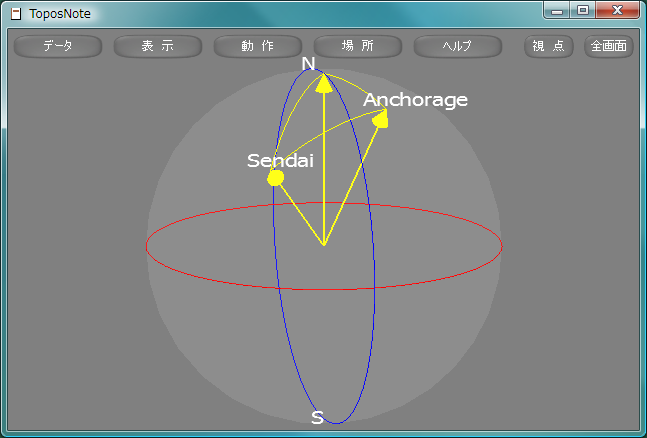647x438 pixels.
Task: Click the Anchorage text label
Action: [x=415, y=100]
